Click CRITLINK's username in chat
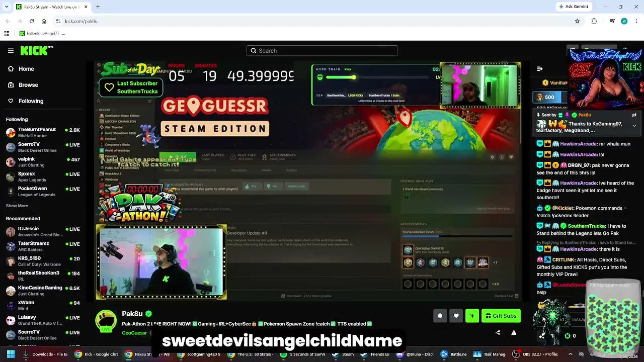The image size is (644, 362). click(x=563, y=260)
